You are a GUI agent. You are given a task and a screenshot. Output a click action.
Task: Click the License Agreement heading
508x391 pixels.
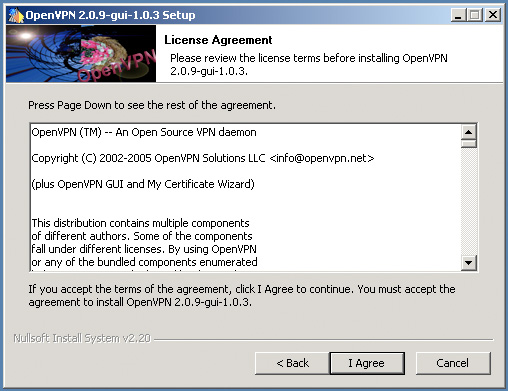click(218, 40)
